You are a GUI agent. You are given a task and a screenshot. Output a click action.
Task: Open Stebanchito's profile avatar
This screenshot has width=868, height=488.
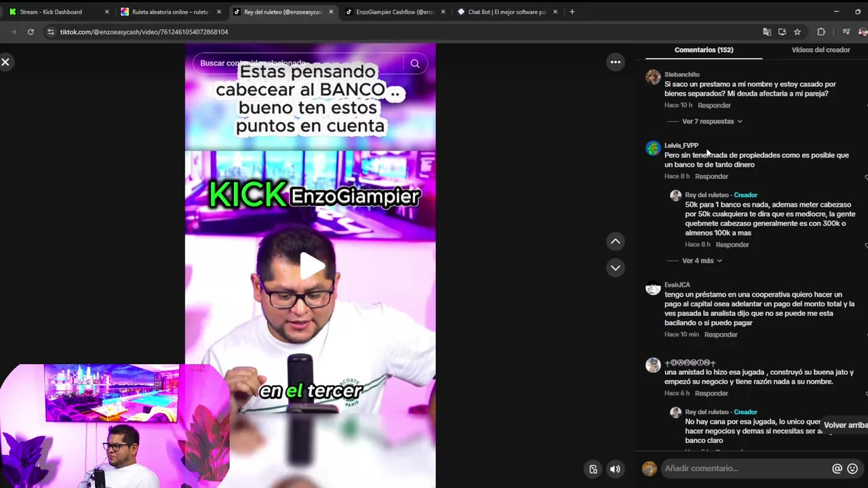click(653, 77)
